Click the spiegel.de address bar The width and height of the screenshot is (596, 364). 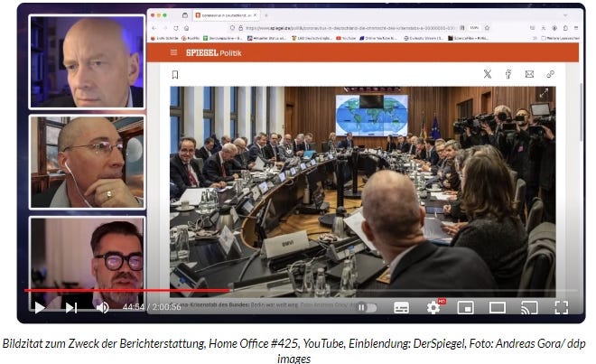coord(349,28)
